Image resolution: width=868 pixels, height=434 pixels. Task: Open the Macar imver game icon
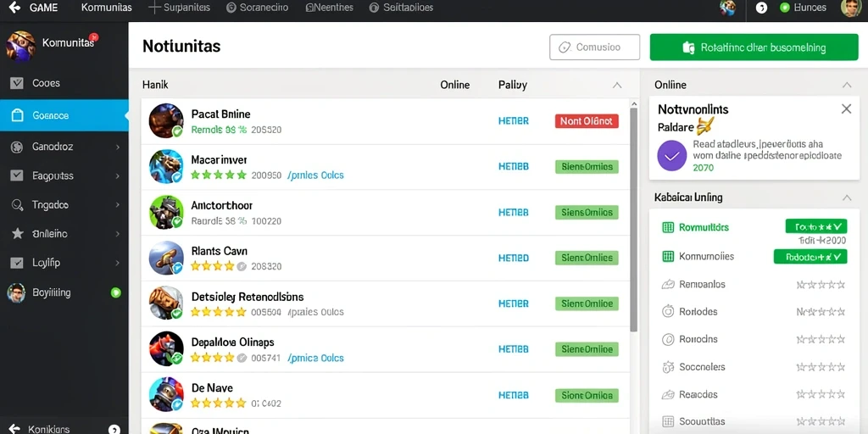[x=166, y=166]
